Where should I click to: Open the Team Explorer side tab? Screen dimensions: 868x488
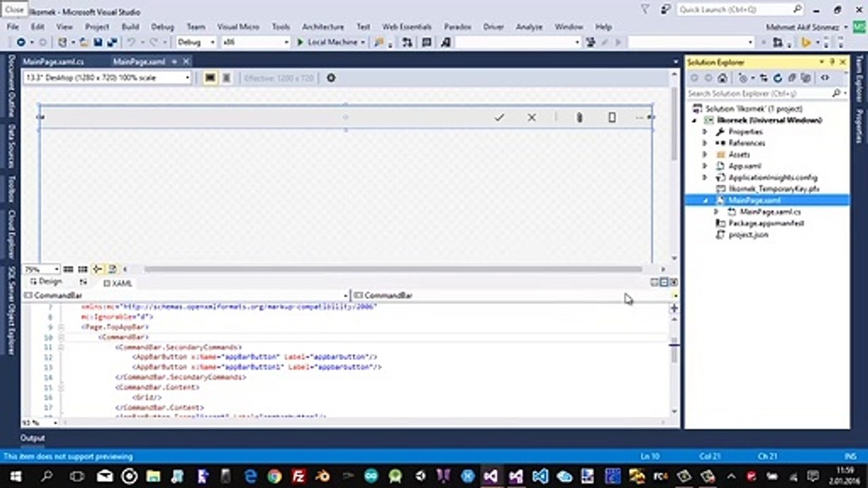tap(859, 79)
